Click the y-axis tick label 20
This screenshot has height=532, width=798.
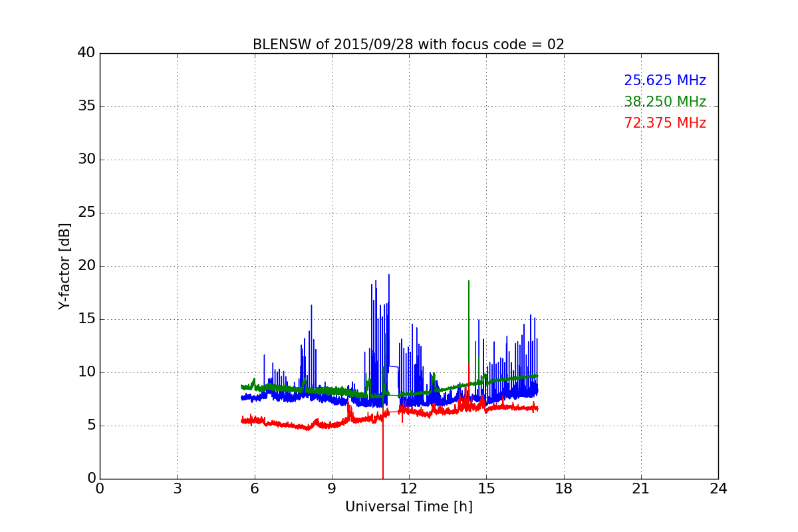(86, 266)
